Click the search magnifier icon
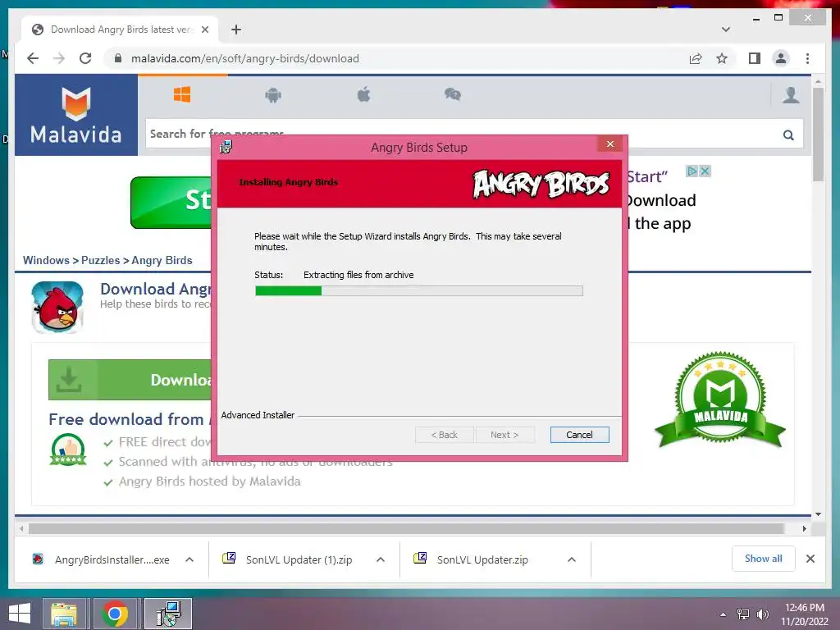Screen dimensions: 840x630 click(788, 135)
